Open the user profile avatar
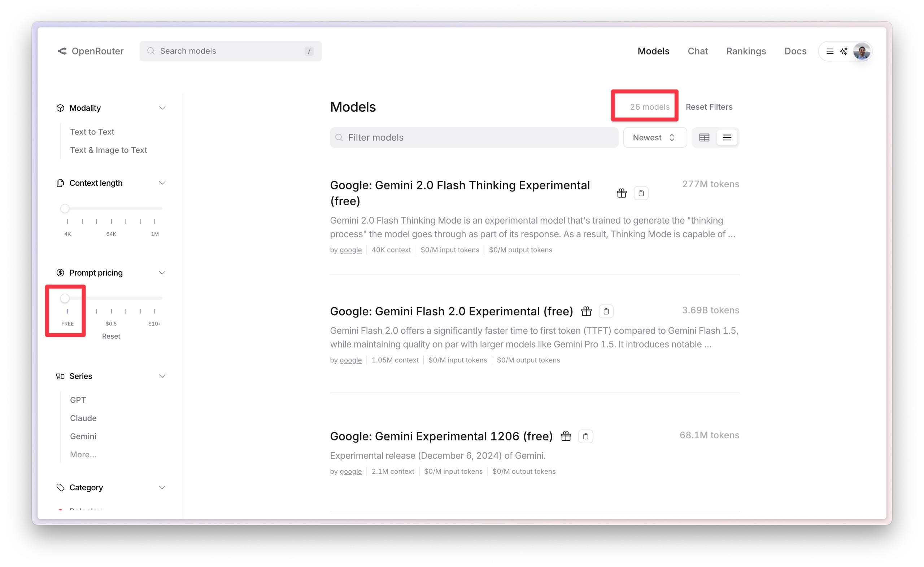Screen dimensions: 924x567 pyautogui.click(x=861, y=51)
